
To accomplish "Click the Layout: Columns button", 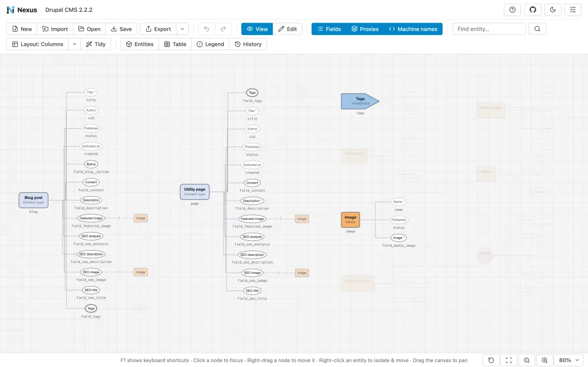I will coord(38,44).
